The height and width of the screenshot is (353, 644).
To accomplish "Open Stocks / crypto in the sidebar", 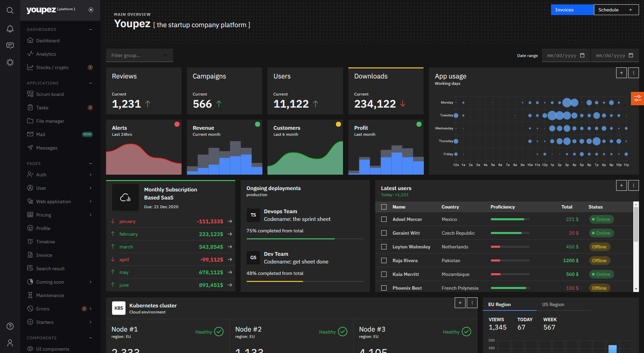I will coord(60,67).
